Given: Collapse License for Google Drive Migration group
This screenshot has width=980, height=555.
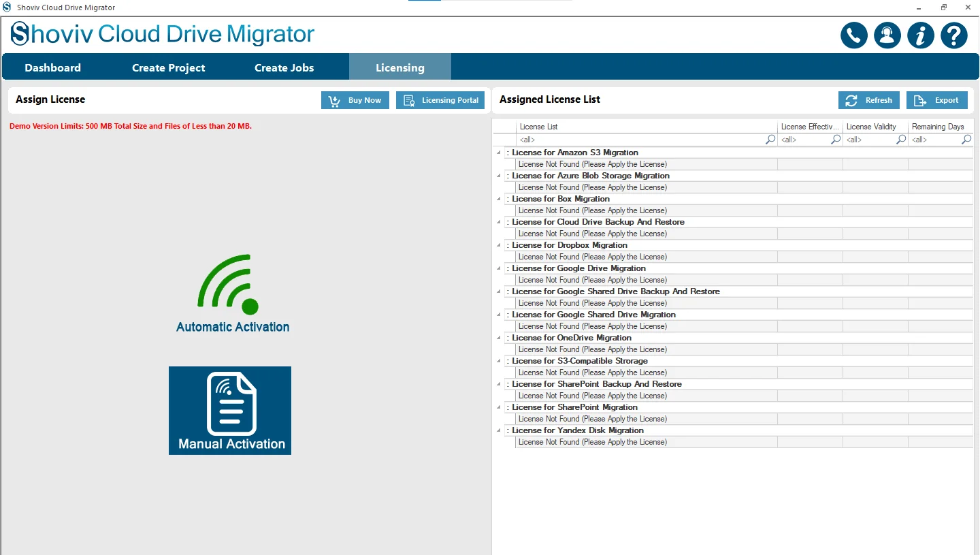Looking at the screenshot, I should coord(497,268).
